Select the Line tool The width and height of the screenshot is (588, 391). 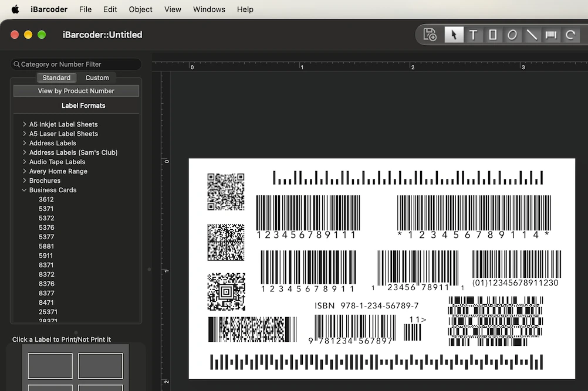(532, 35)
